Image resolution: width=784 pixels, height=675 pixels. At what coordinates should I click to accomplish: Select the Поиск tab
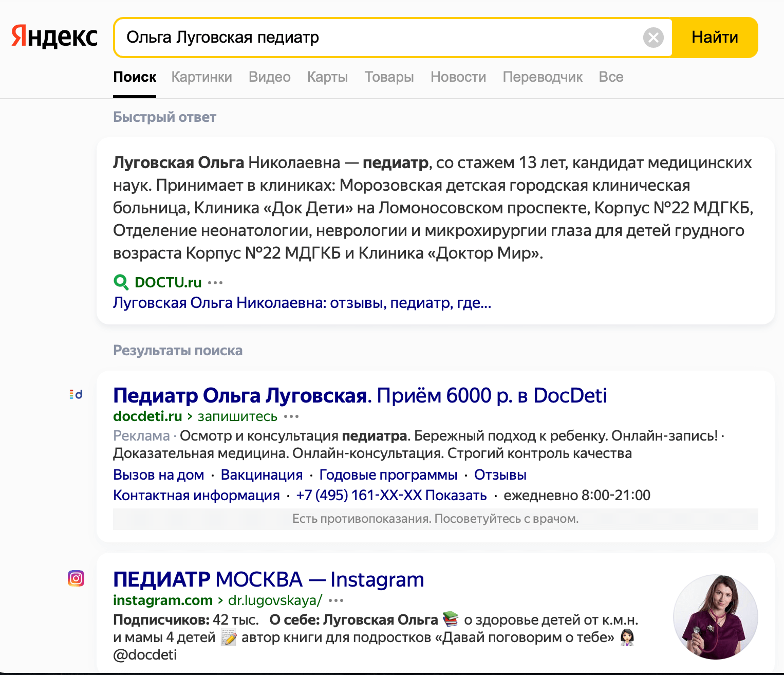[135, 77]
